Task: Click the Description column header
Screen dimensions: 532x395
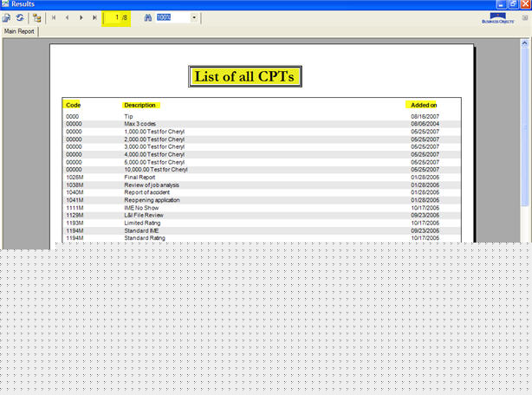Action: [139, 105]
